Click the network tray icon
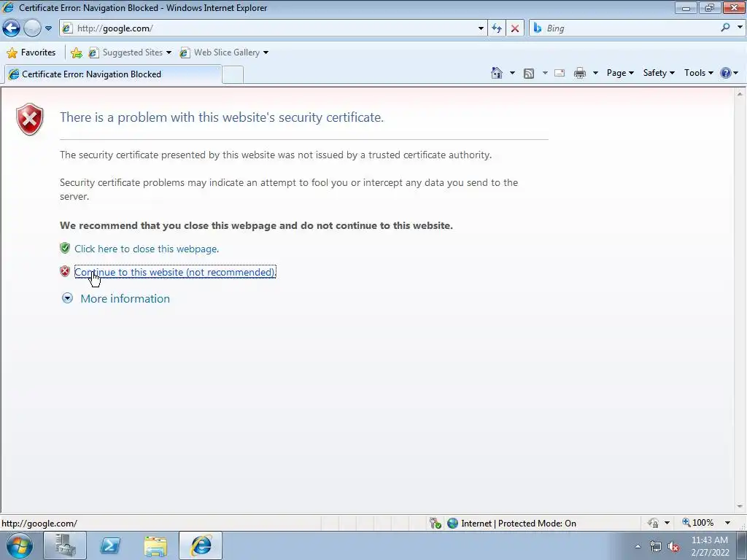This screenshot has height=560, width=747. (656, 547)
